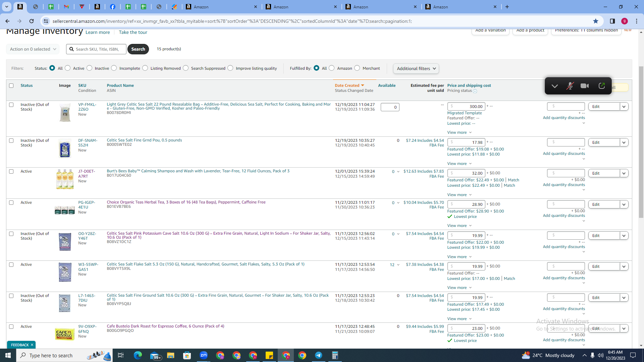The width and height of the screenshot is (644, 362).
Task: Open the Action on 0 selected dropdown
Action: tap(33, 49)
